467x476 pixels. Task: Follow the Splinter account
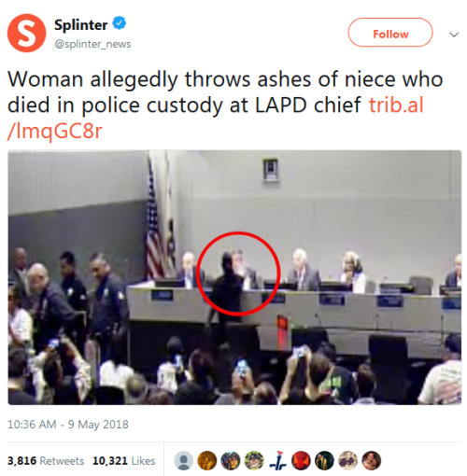[x=390, y=33]
